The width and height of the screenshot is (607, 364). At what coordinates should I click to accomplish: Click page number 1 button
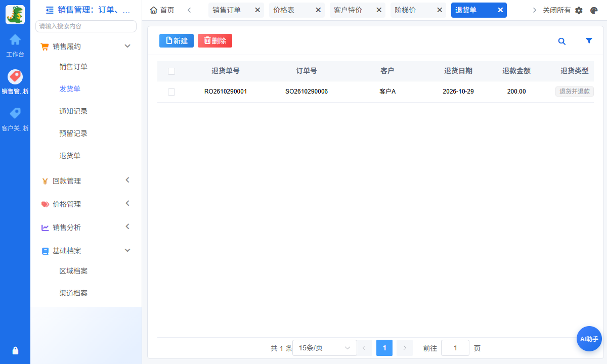(x=384, y=348)
